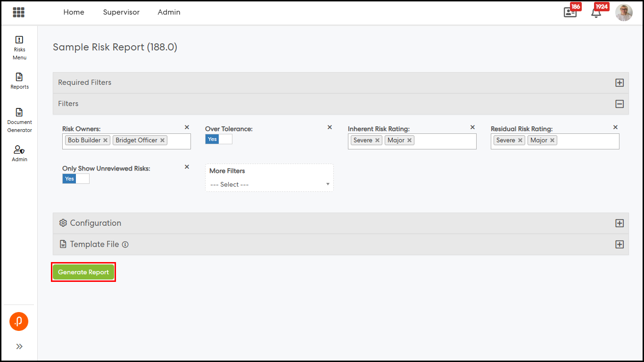Collapse the Filters section
Screen dimensions: 644x362
pos(619,104)
